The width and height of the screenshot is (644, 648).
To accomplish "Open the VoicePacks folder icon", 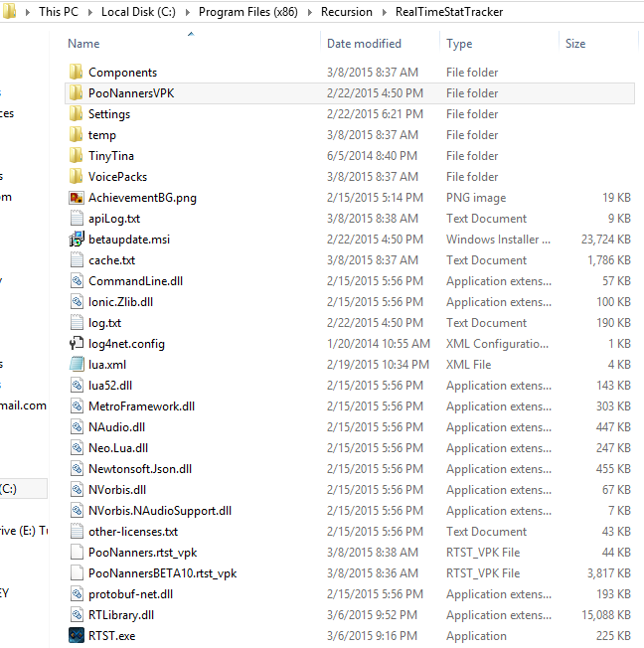I will tap(76, 177).
